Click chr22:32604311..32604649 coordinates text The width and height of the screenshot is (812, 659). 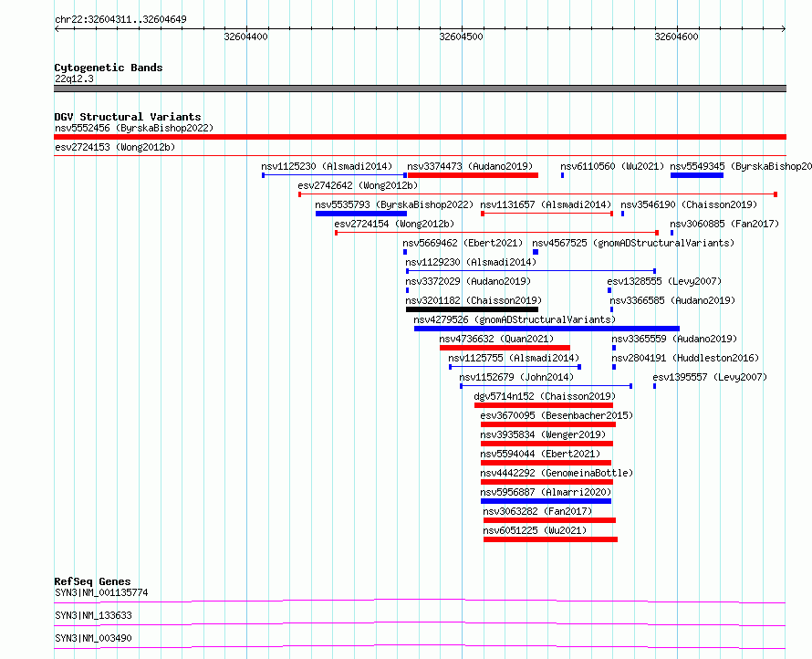pos(120,20)
